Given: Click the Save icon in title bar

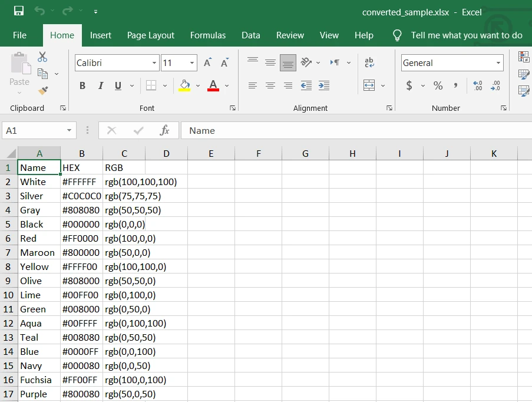Looking at the screenshot, I should (18, 11).
